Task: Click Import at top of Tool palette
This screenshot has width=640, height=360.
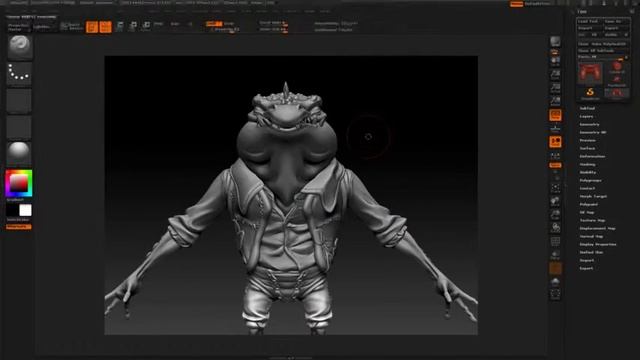Action: coord(589,28)
